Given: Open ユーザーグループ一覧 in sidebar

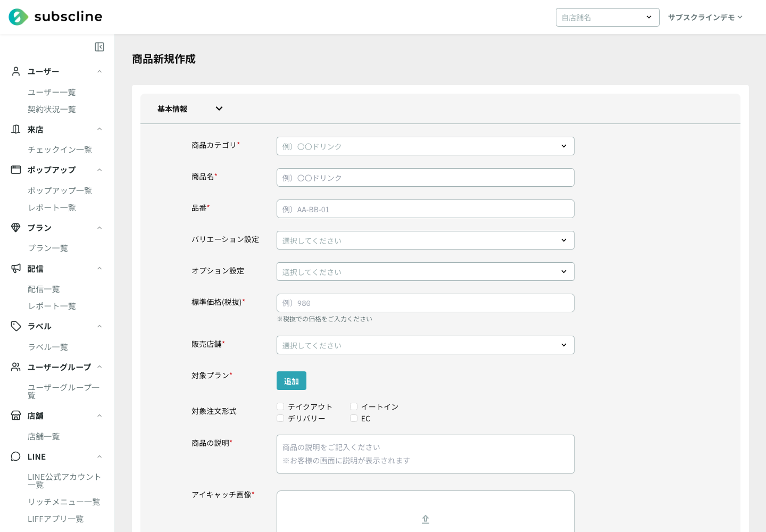Looking at the screenshot, I should tap(64, 391).
